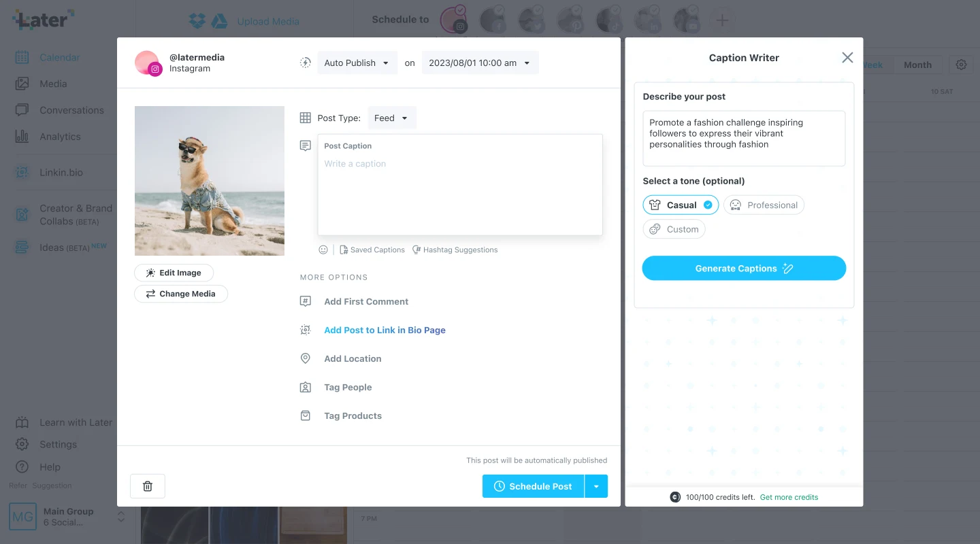The width and height of the screenshot is (980, 544).
Task: Click the Get more credits link
Action: (x=789, y=497)
